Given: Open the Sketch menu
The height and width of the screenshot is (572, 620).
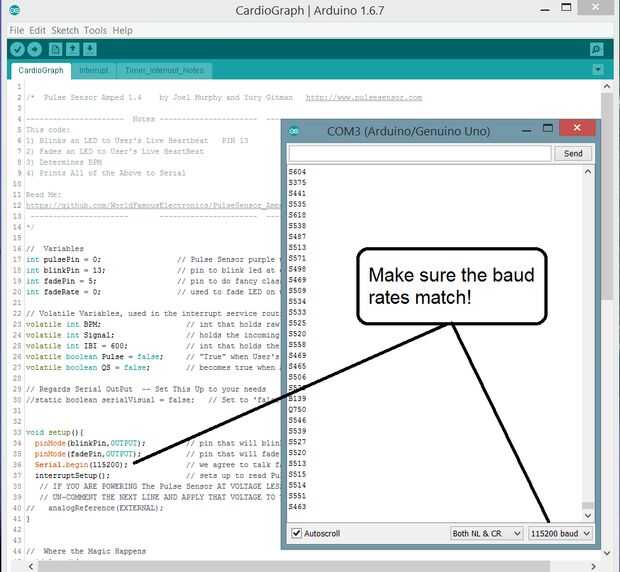Looking at the screenshot, I should (65, 30).
